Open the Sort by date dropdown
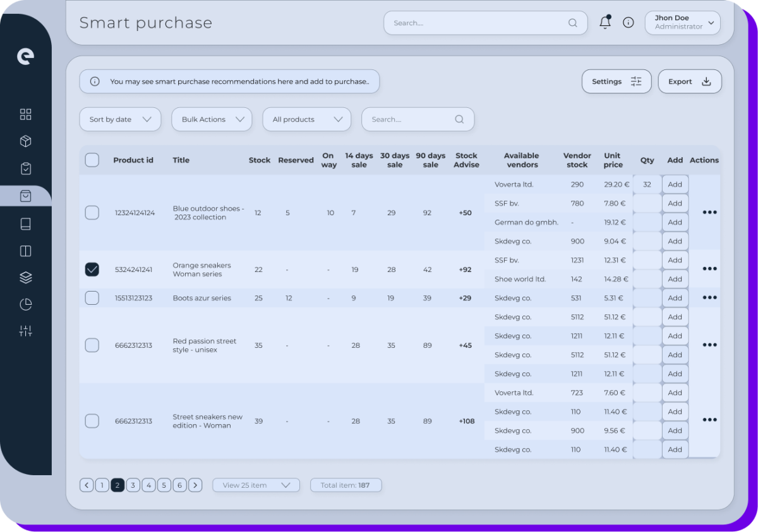Viewport: 758px width, 532px height. coord(120,119)
